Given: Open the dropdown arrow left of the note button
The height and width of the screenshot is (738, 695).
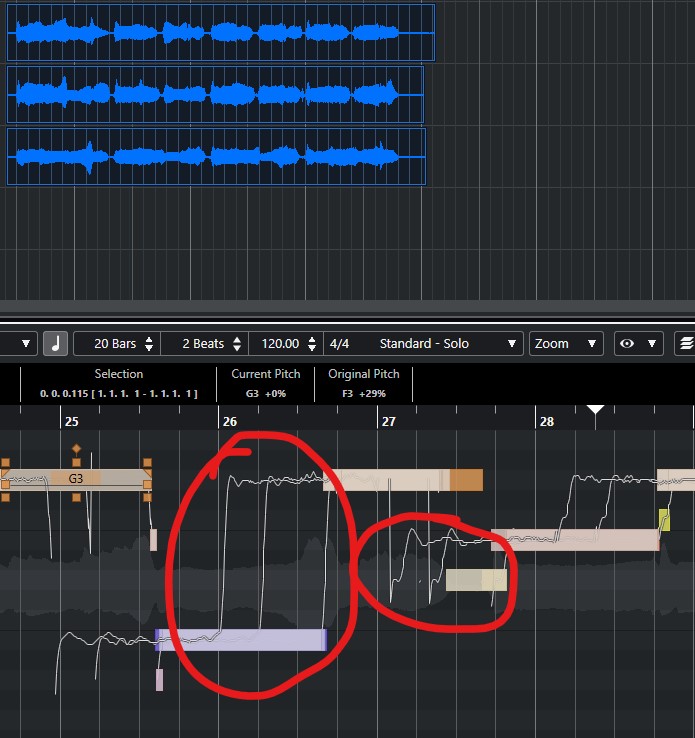Looking at the screenshot, I should click(26, 344).
